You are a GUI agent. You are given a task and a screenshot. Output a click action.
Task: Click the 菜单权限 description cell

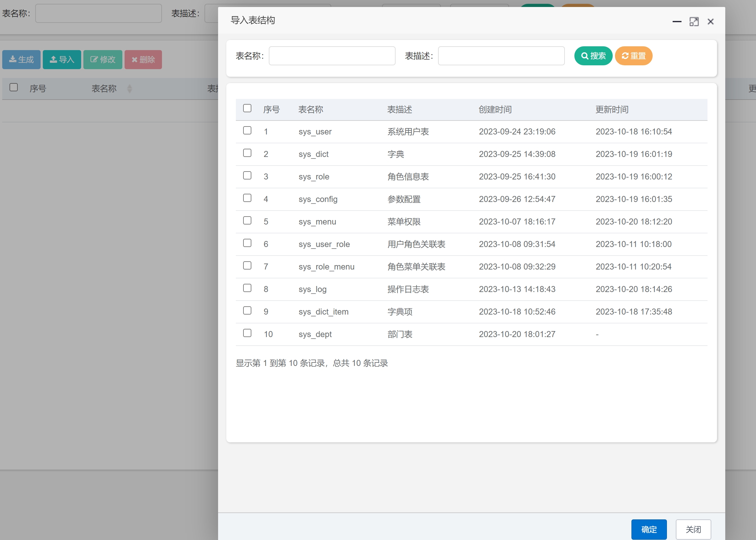[404, 222]
